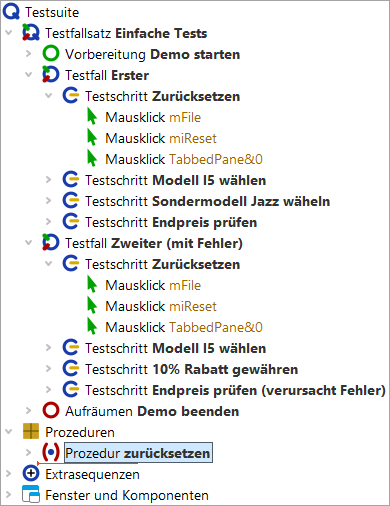The width and height of the screenshot is (390, 506).
Task: Select the second Mausklick TabbedPane&0 entry
Action: pos(184,327)
